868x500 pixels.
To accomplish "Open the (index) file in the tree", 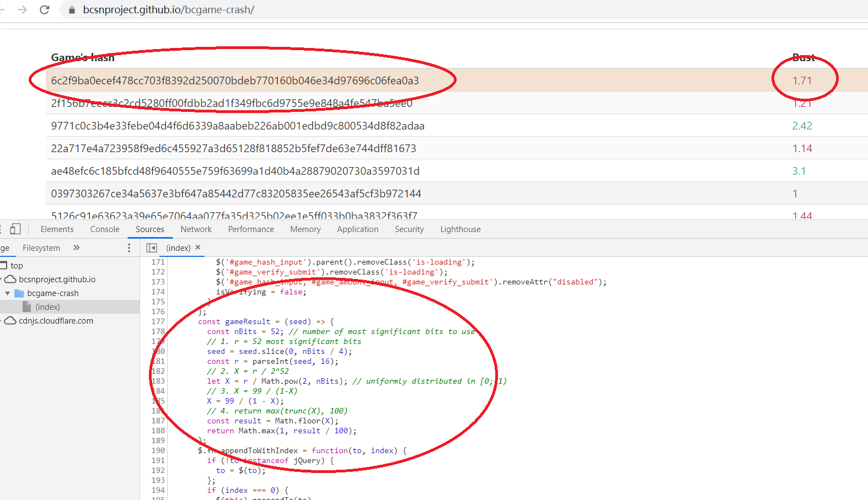I will [48, 307].
